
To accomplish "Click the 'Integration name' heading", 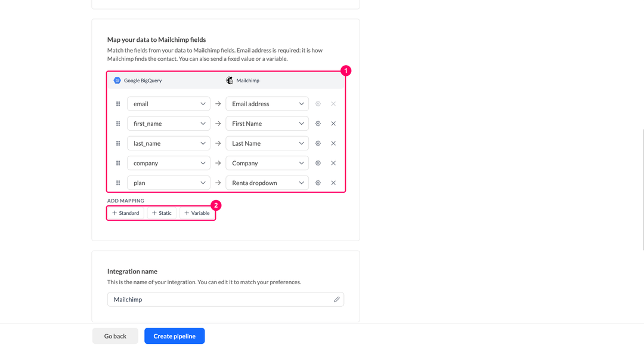I will pyautogui.click(x=132, y=272).
